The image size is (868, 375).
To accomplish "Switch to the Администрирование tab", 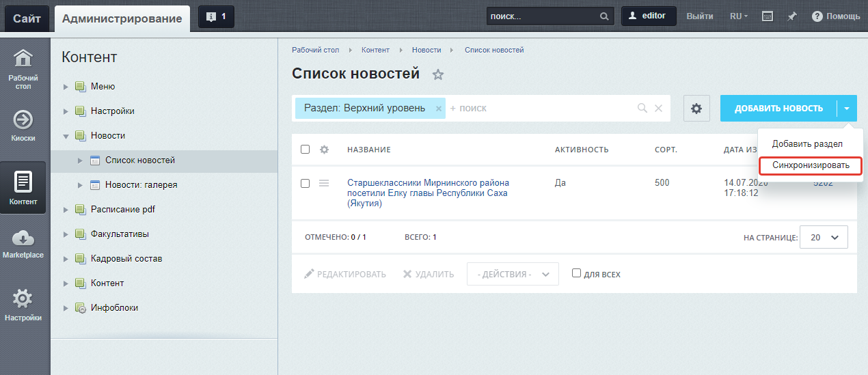I will (x=122, y=18).
